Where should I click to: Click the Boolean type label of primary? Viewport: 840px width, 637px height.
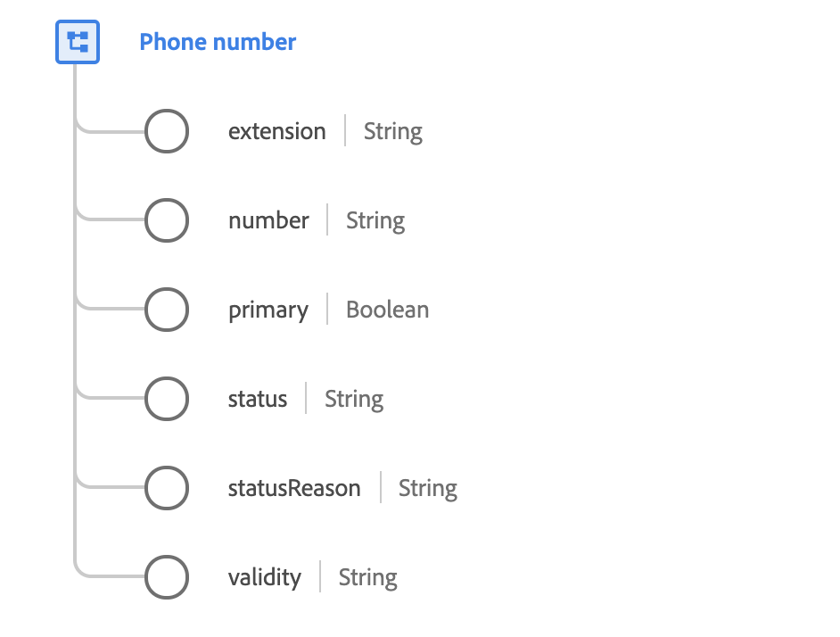pyautogui.click(x=387, y=310)
